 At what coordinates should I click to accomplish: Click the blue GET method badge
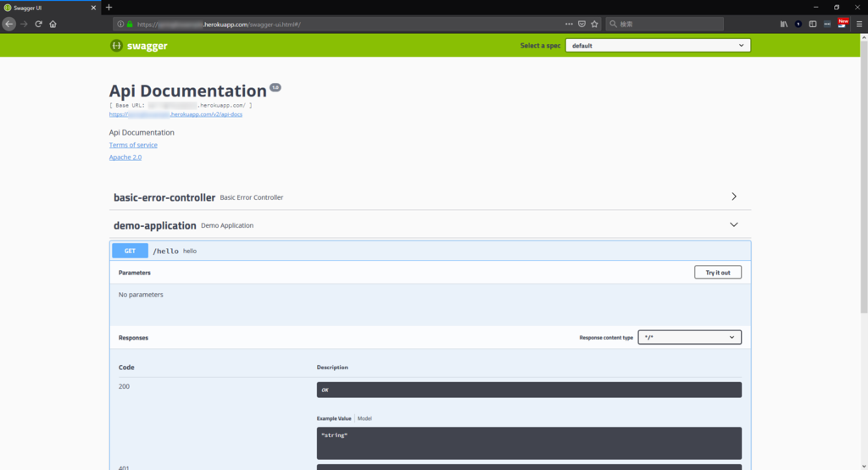click(130, 251)
